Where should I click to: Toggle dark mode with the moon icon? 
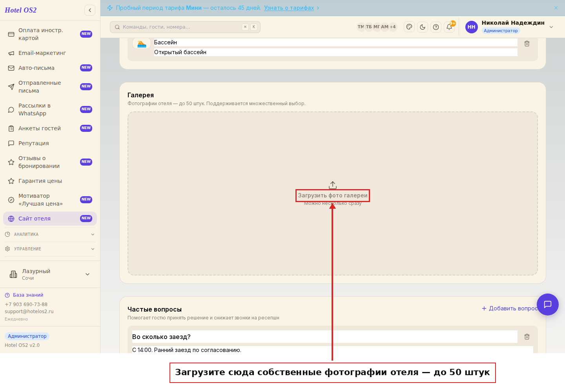point(423,27)
